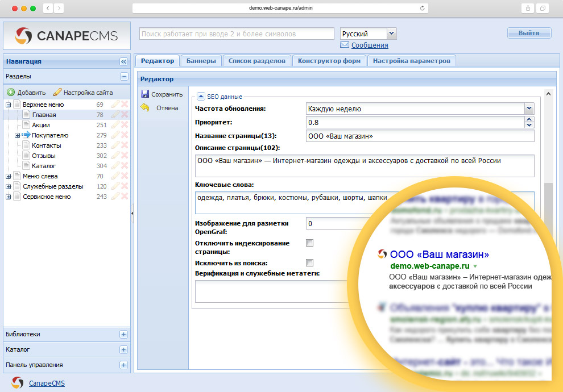The width and height of the screenshot is (563, 392).
Task: Click edit pencil for Покупателю row
Action: pos(115,135)
